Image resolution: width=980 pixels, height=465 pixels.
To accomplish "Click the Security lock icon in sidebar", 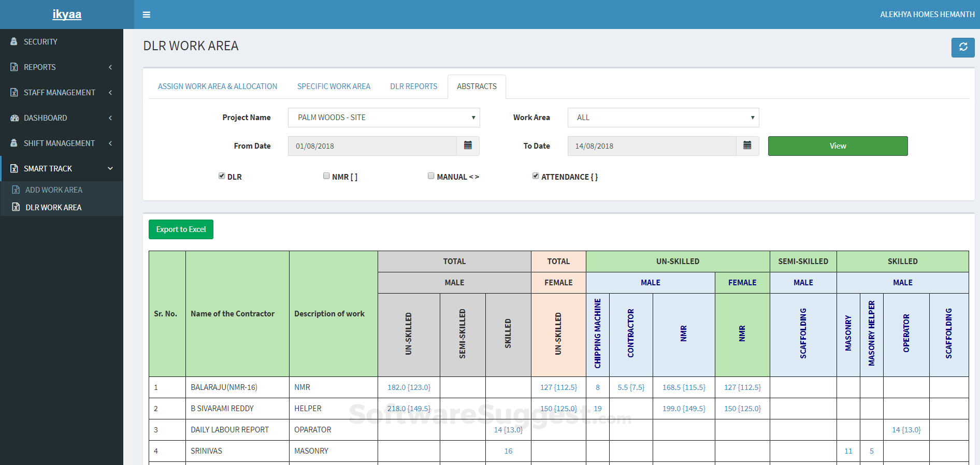I will tap(14, 41).
